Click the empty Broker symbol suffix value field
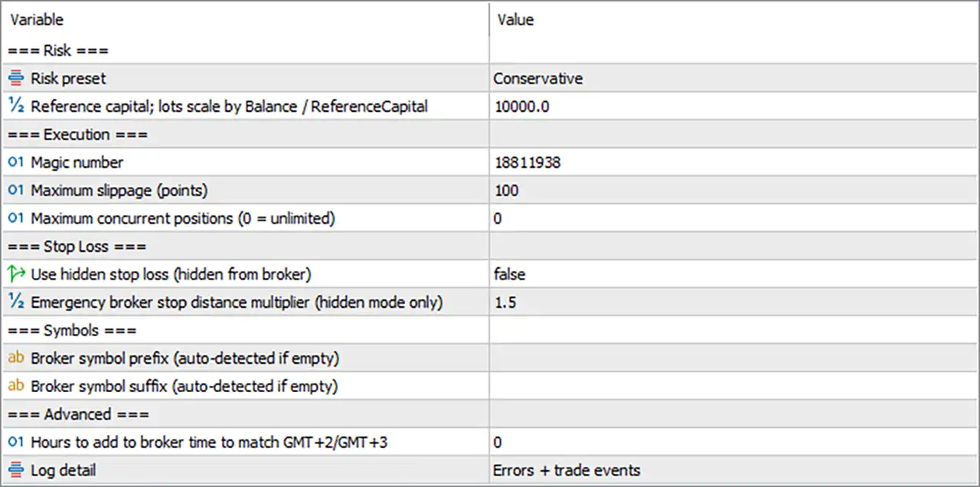The image size is (980, 487). (x=733, y=386)
